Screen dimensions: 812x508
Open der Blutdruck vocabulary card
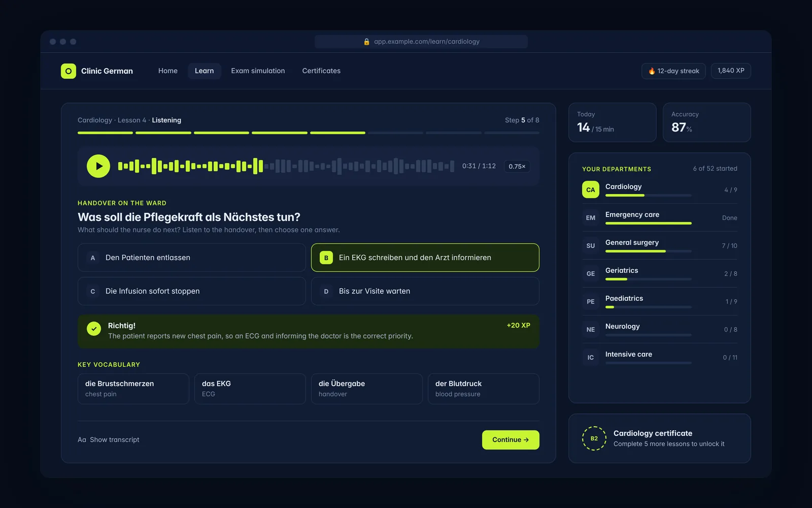pos(484,389)
